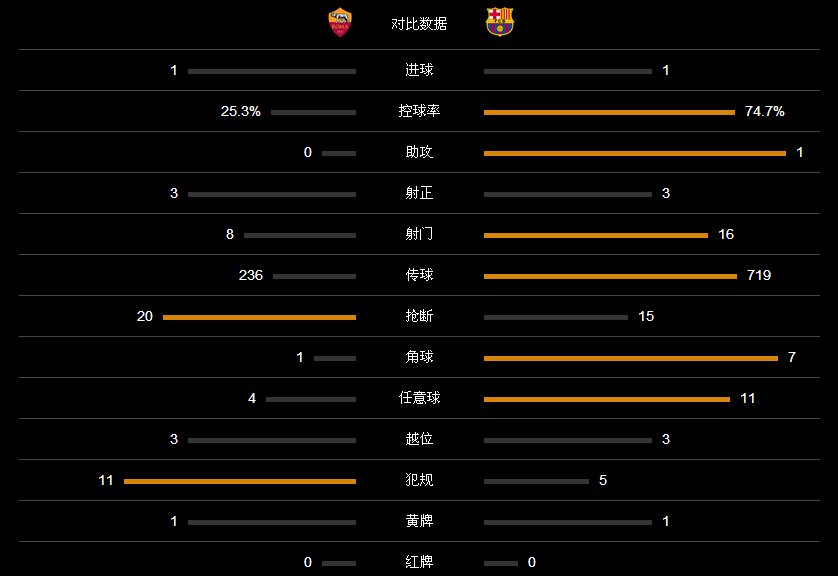This screenshot has width=838, height=576.
Task: Click the 助攻 assists label
Action: click(419, 152)
